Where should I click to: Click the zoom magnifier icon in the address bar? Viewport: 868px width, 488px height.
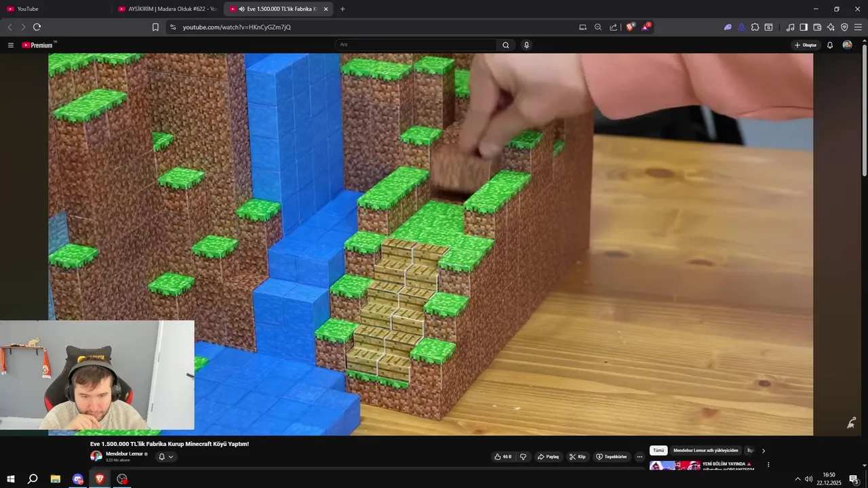coord(598,27)
